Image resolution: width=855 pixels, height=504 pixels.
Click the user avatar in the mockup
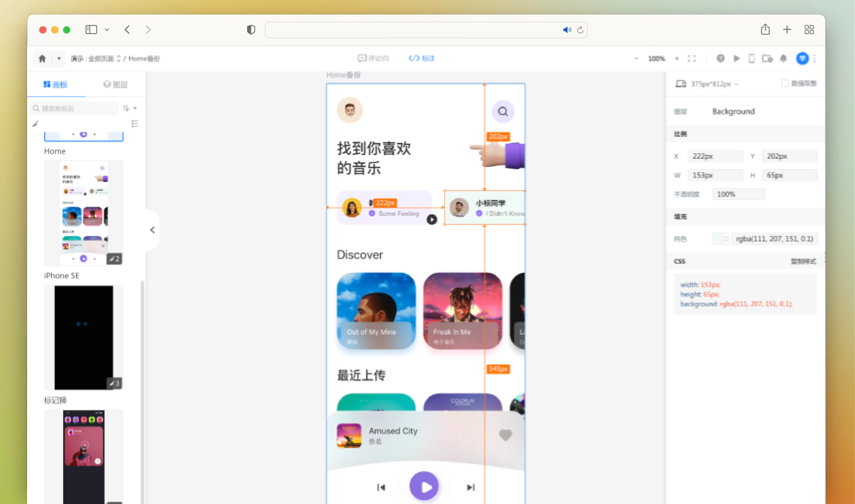pos(350,110)
